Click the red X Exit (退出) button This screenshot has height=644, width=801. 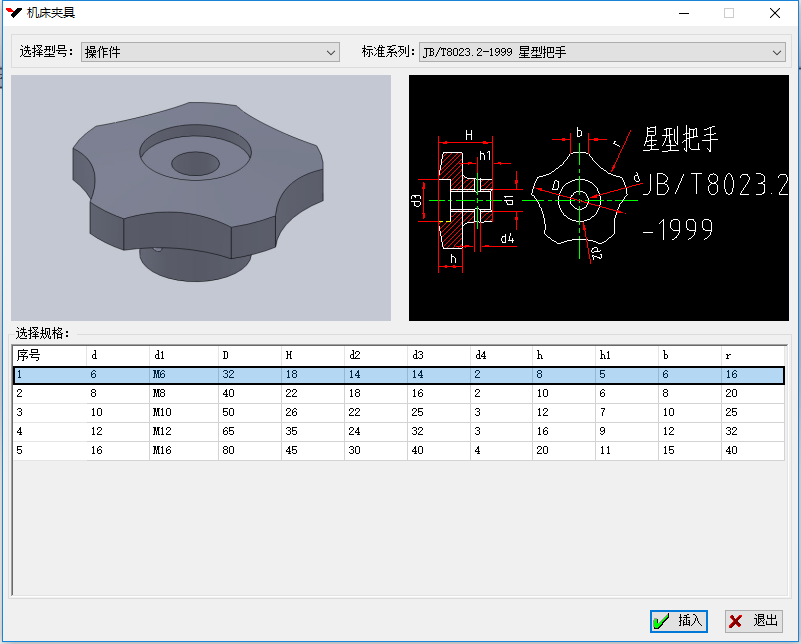point(753,621)
